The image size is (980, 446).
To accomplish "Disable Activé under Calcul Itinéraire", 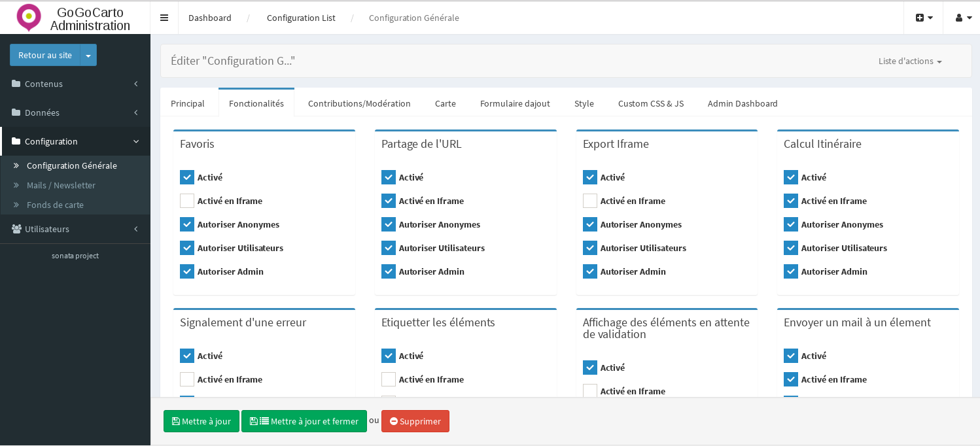I will point(791,177).
